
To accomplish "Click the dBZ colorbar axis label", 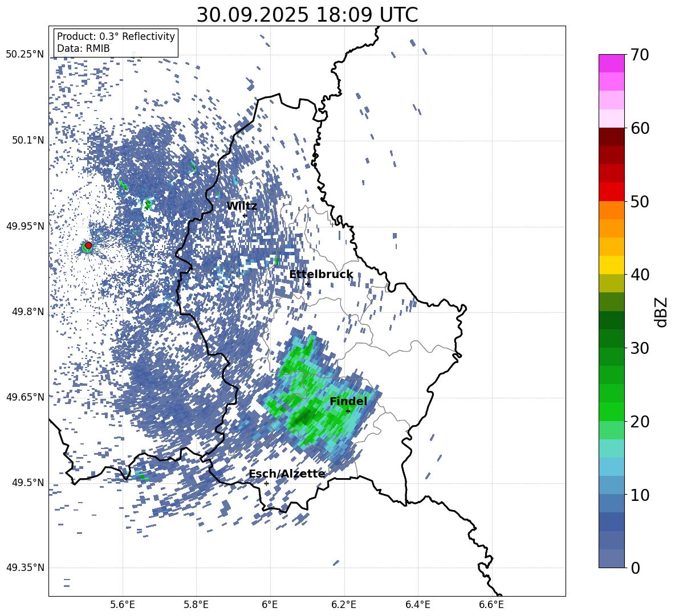I will click(661, 312).
